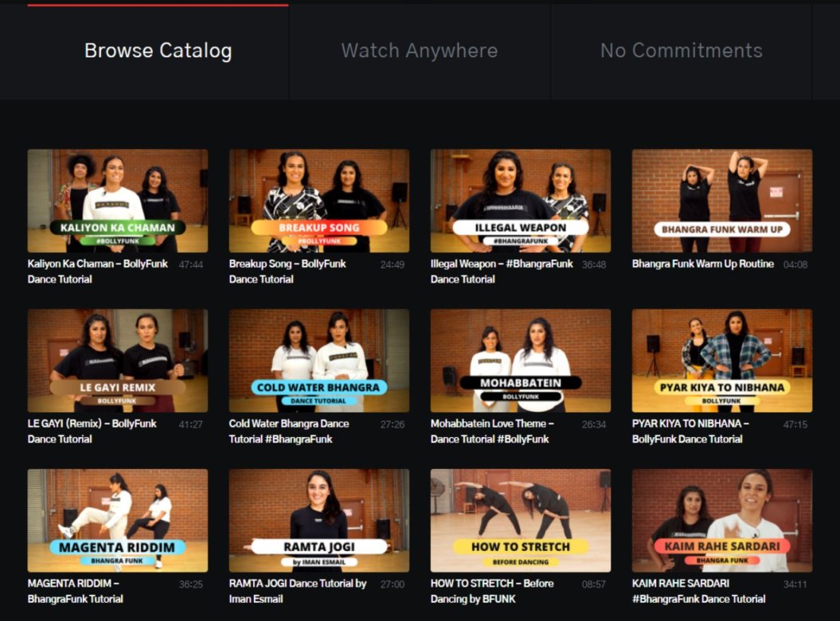Open the Illegal Weapon video thumbnail
The image size is (840, 621).
tap(521, 201)
